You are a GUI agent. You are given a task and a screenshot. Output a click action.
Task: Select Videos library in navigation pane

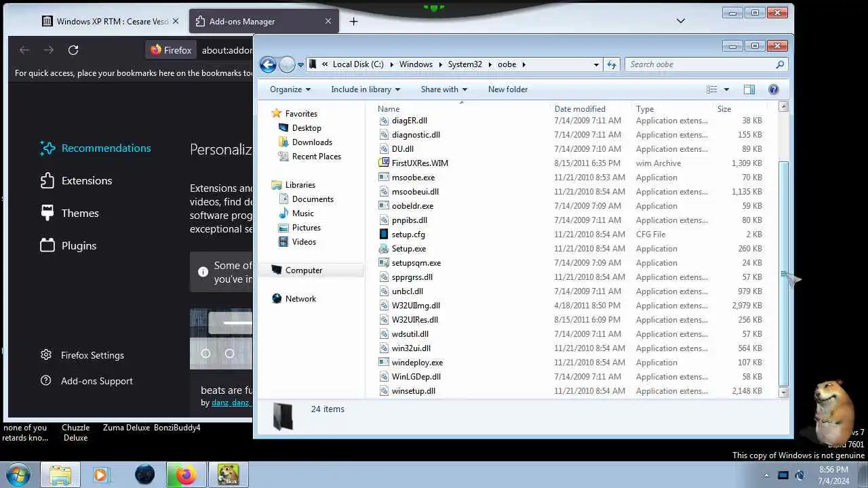pyautogui.click(x=304, y=242)
